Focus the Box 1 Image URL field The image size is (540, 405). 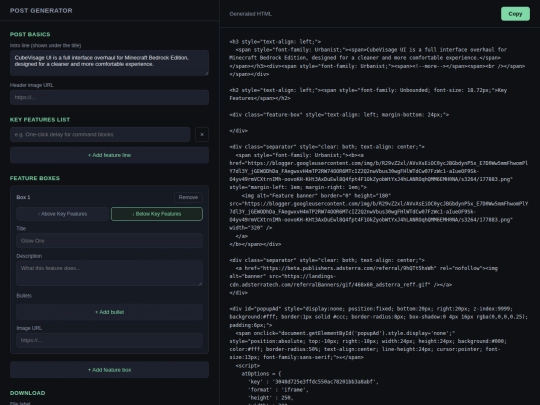coord(109,340)
